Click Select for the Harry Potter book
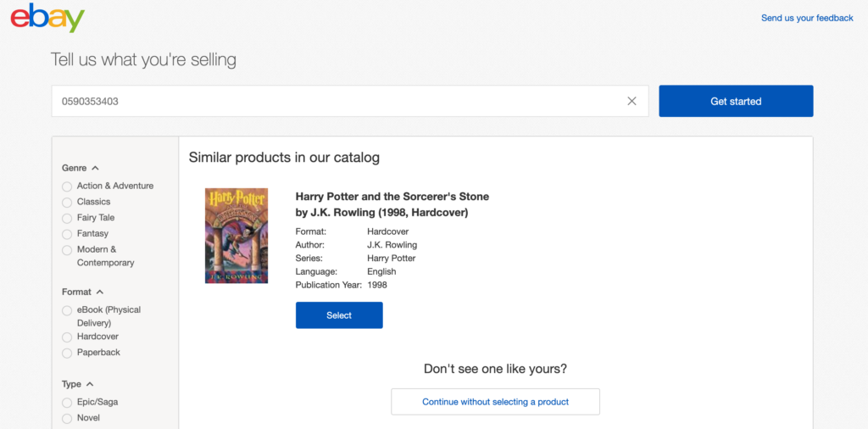868x429 pixels. click(x=339, y=315)
